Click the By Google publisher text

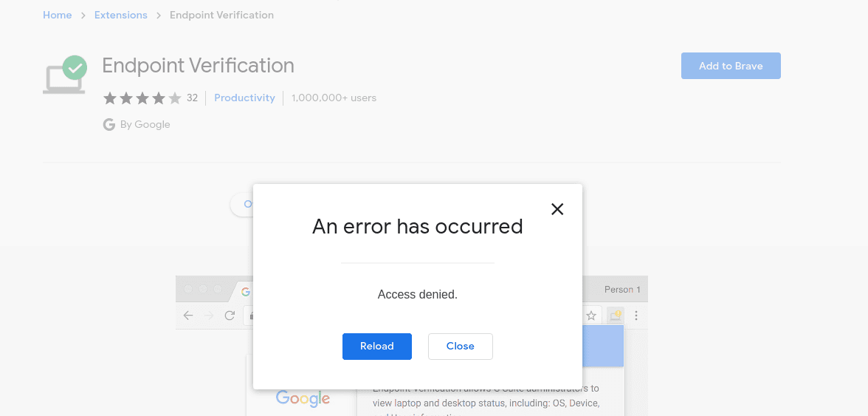[x=145, y=125]
